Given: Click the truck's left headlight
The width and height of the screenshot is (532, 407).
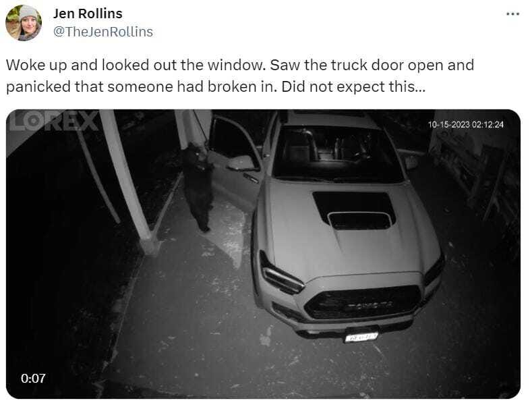Looking at the screenshot, I should (x=280, y=273).
